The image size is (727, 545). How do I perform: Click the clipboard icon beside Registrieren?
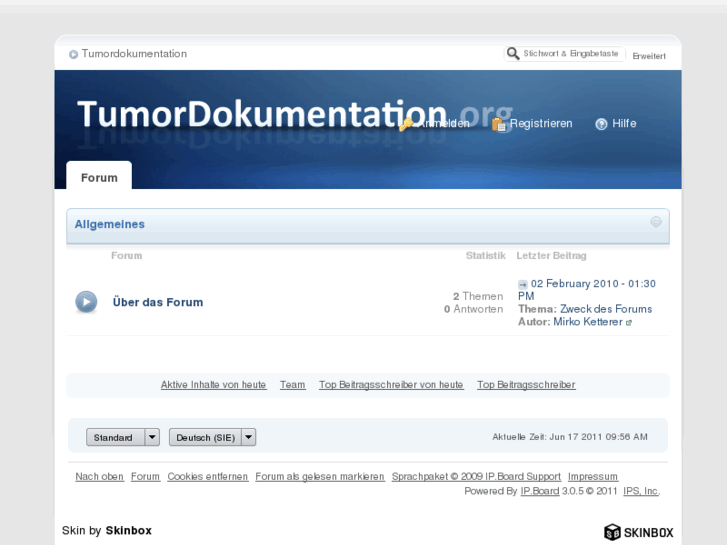(x=499, y=124)
